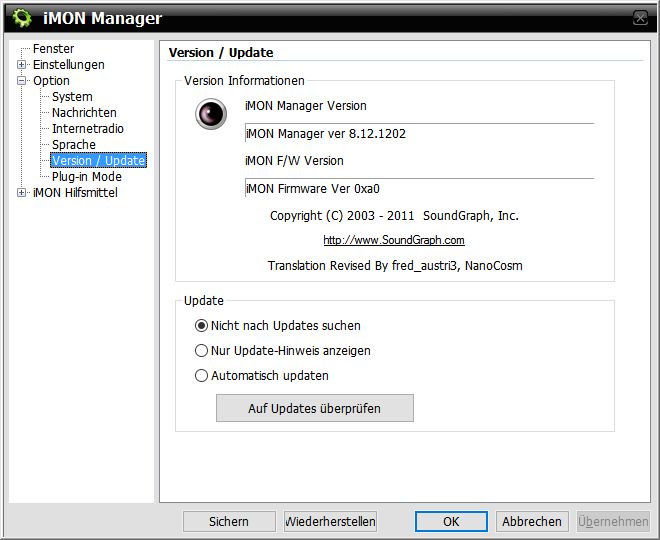Click the iMON Firmware version field
660x540 pixels.
click(x=419, y=189)
